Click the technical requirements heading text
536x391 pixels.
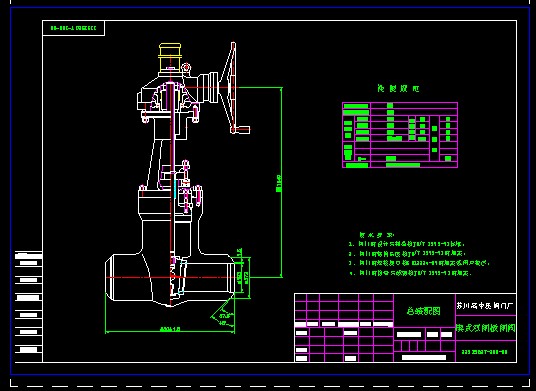(376, 235)
